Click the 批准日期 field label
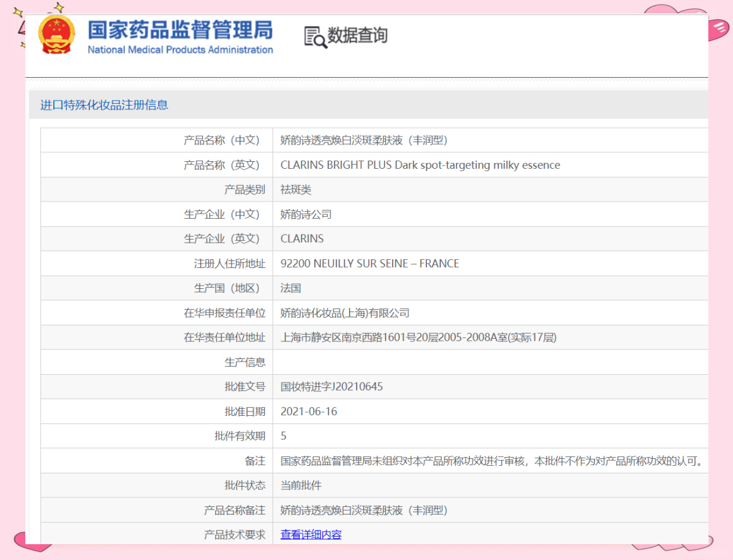The image size is (733, 560). click(x=245, y=411)
